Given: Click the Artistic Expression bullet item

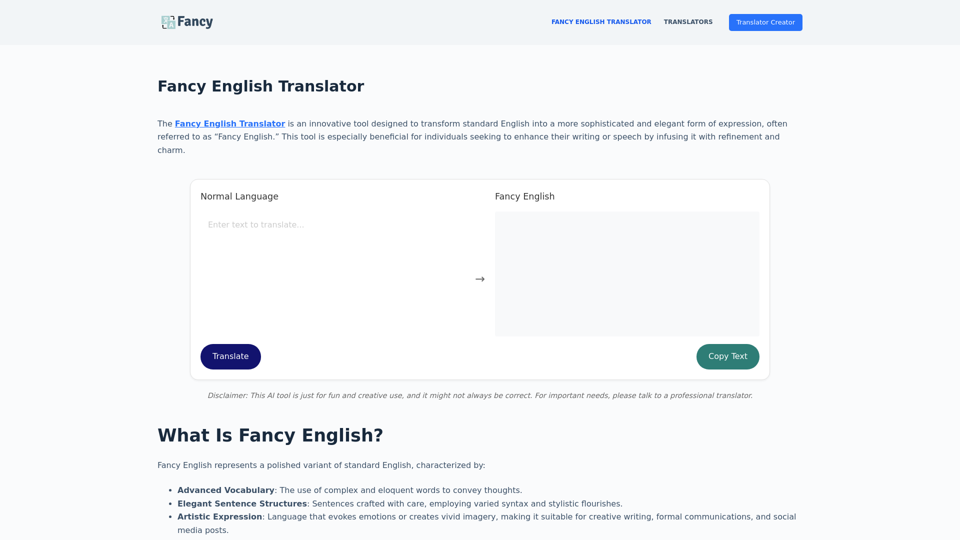Looking at the screenshot, I should (x=486, y=517).
